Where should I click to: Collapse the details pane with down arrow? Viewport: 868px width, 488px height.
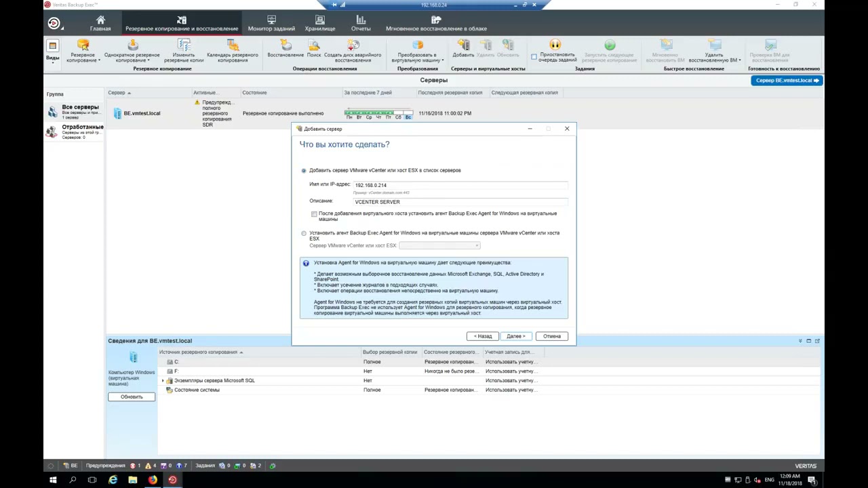pyautogui.click(x=800, y=341)
